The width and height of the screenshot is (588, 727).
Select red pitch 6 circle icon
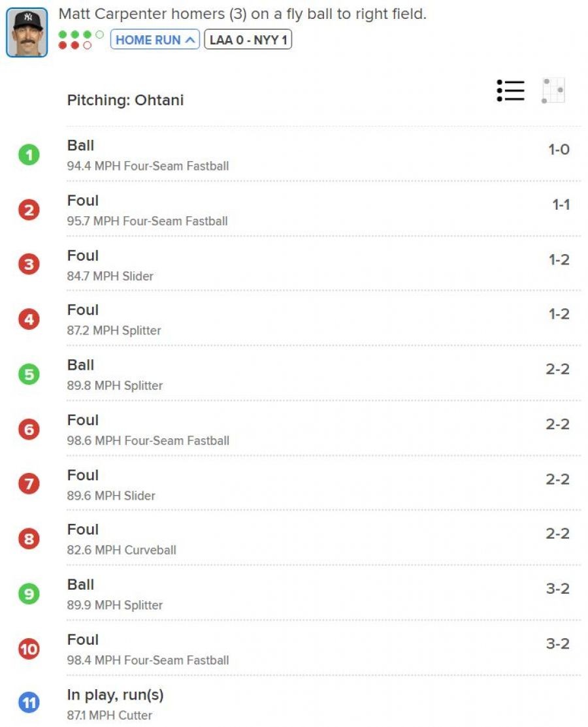29,429
